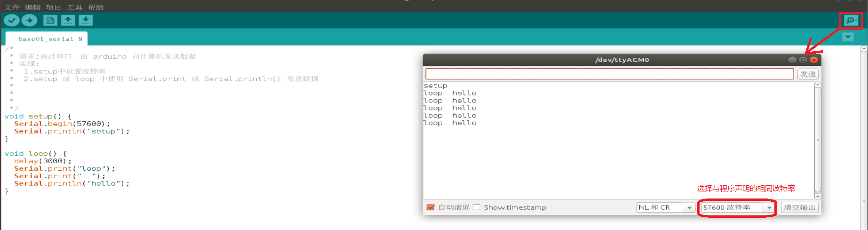The image size is (868, 230).
Task: Open the 文件 menu
Action: click(12, 7)
